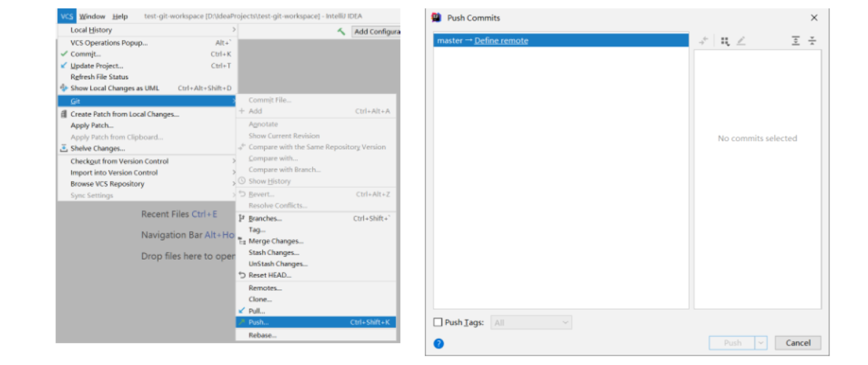Click the Branches icon in Git submenu

click(x=242, y=218)
